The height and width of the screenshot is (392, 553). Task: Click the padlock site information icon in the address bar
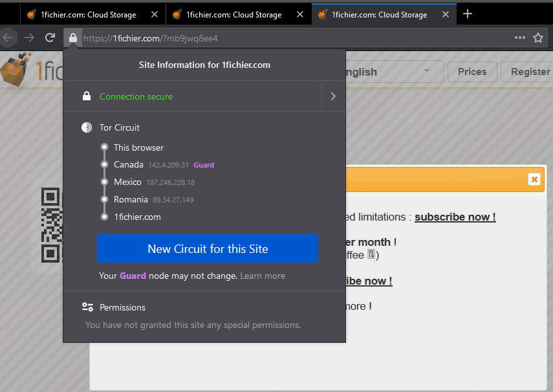pos(73,38)
